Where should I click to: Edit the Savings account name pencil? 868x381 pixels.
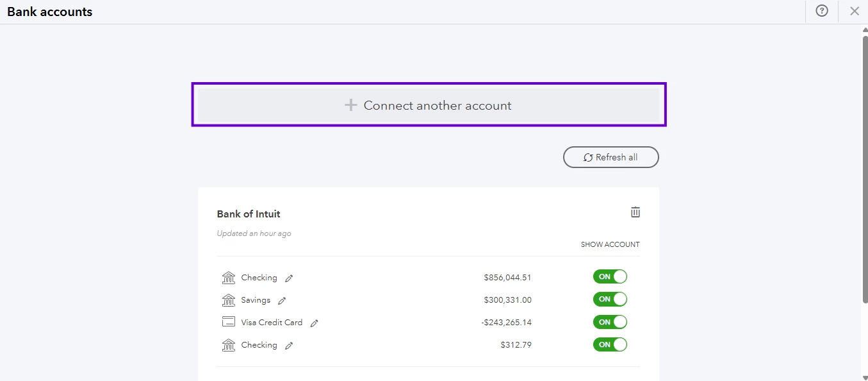click(x=282, y=301)
